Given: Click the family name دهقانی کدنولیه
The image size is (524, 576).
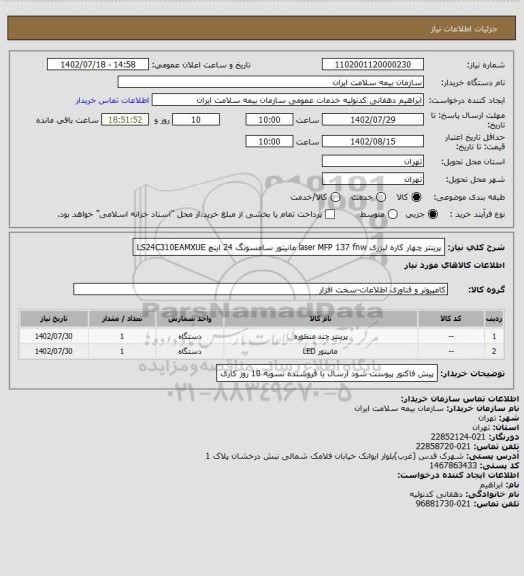Looking at the screenshot, I should coord(437,494).
